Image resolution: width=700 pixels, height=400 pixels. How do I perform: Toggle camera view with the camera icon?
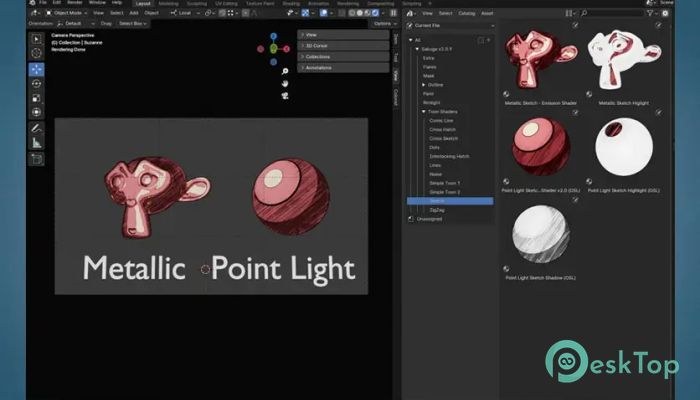[x=285, y=96]
